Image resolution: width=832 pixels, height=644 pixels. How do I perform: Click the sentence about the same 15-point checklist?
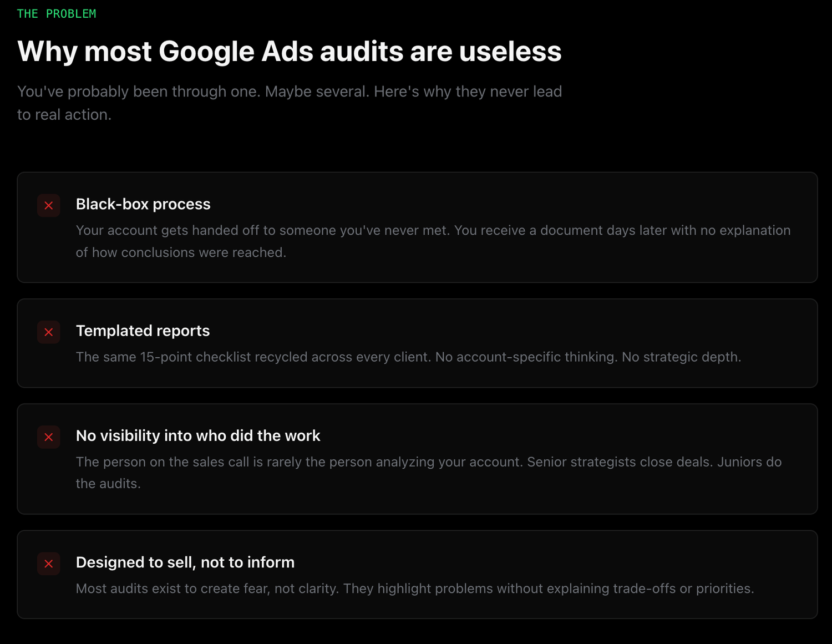[x=253, y=357]
